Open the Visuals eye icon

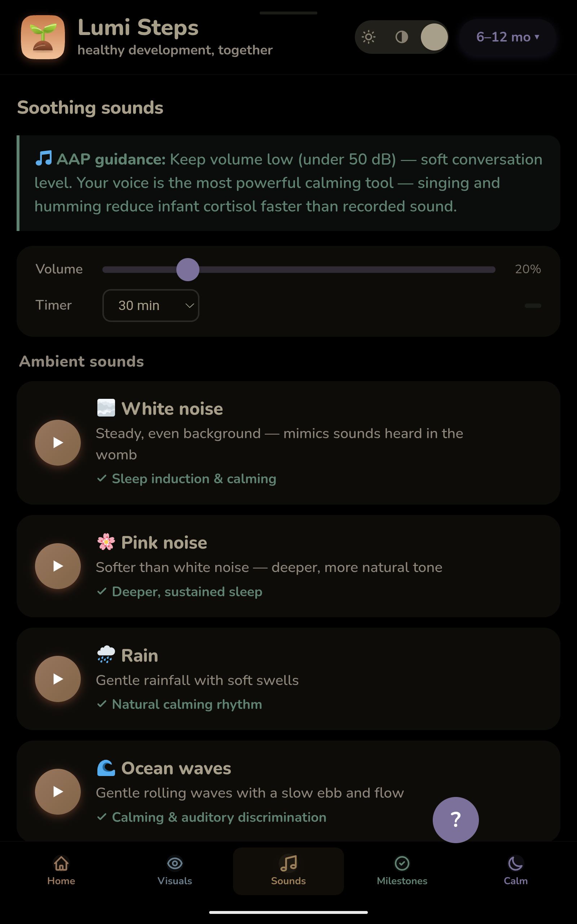coord(175,863)
